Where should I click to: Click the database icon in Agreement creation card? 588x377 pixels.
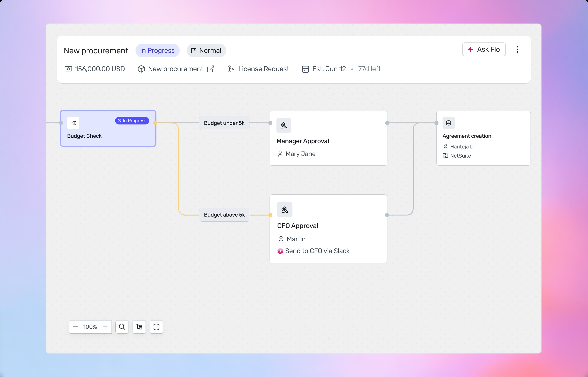(448, 123)
